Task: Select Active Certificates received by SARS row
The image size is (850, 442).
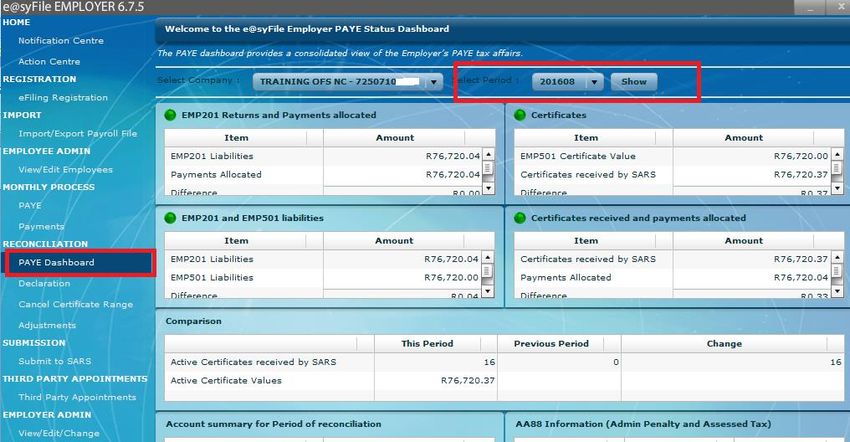Action: tap(504, 362)
